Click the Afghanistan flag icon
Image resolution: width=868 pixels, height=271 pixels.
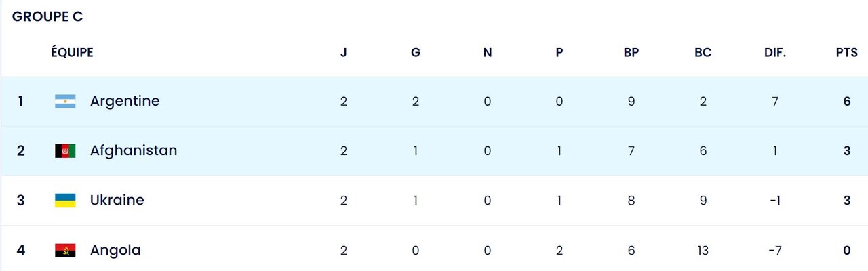tap(65, 151)
